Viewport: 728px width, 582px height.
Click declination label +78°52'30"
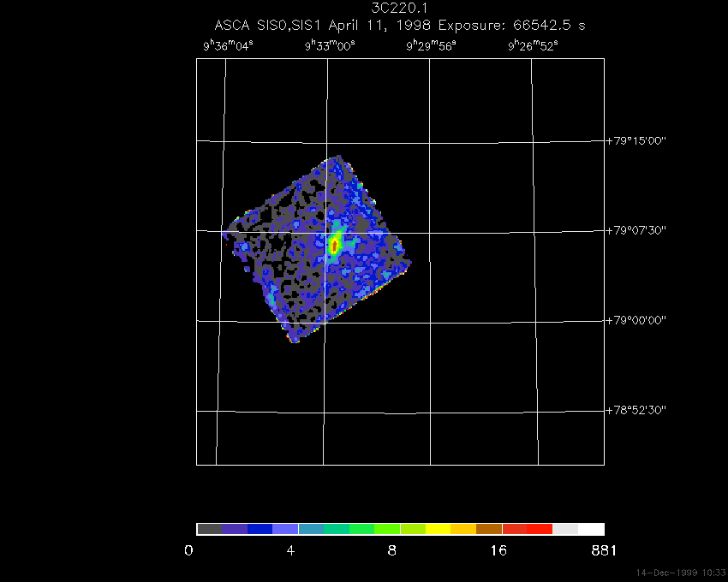pos(636,410)
